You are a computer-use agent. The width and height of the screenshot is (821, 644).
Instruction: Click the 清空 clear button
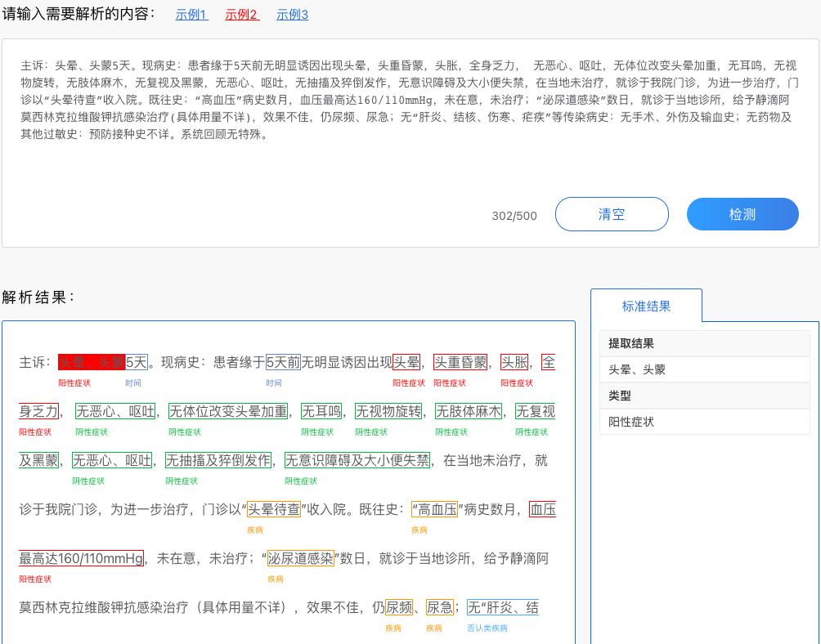(x=612, y=214)
